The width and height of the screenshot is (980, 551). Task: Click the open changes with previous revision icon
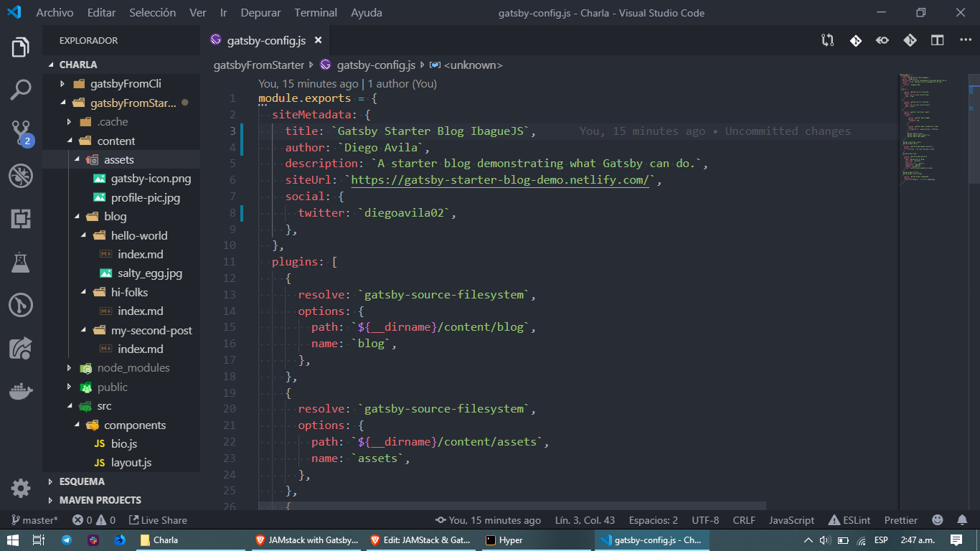855,41
